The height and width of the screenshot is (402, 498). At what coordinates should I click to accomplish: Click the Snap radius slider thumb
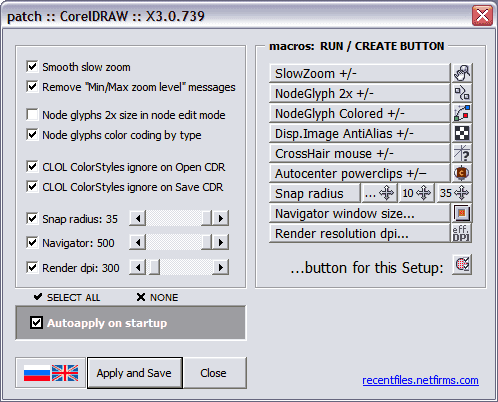click(x=207, y=218)
